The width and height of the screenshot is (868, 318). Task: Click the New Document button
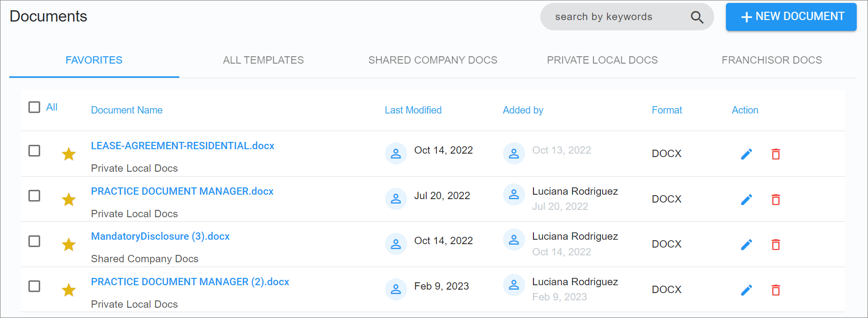tap(791, 17)
